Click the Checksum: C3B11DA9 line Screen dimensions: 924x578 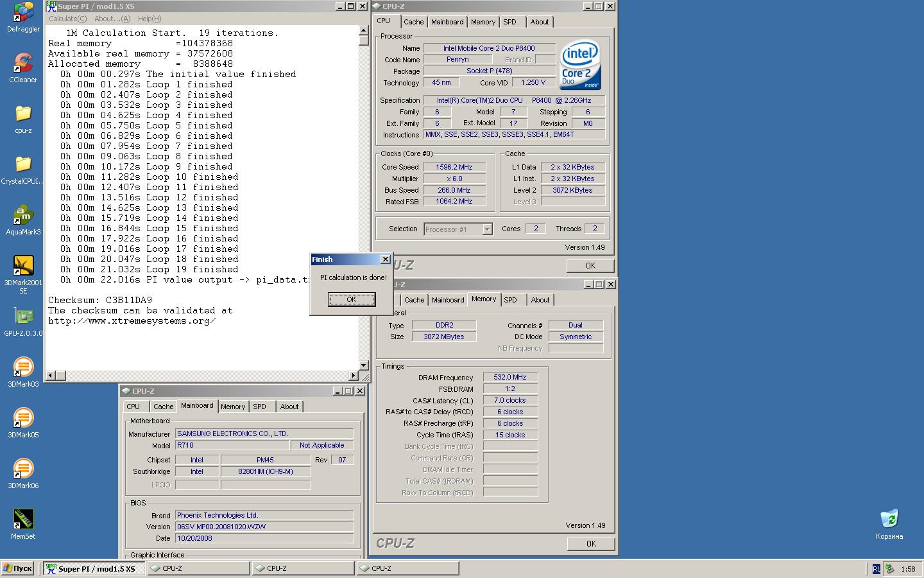point(100,301)
